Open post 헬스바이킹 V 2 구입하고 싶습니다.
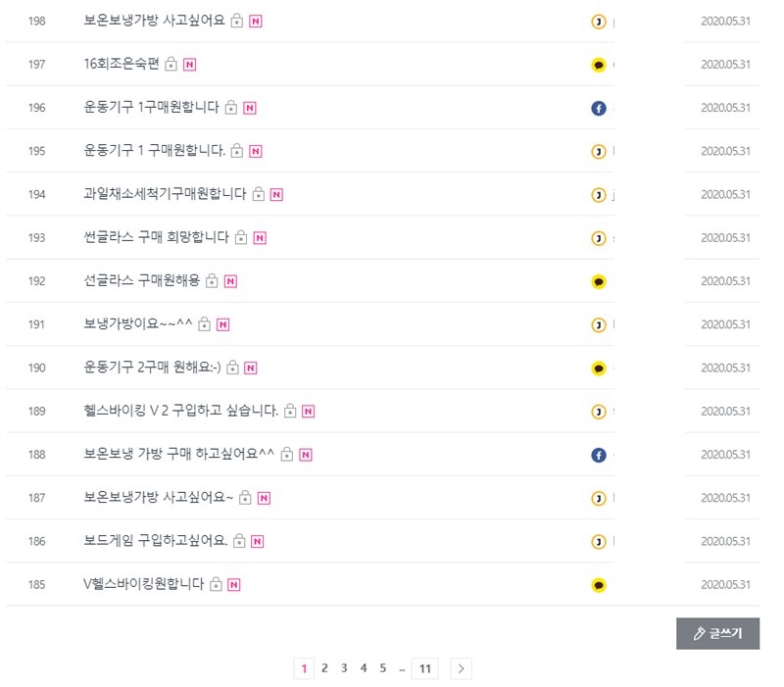Viewport: 784px width, 687px height. click(x=181, y=411)
